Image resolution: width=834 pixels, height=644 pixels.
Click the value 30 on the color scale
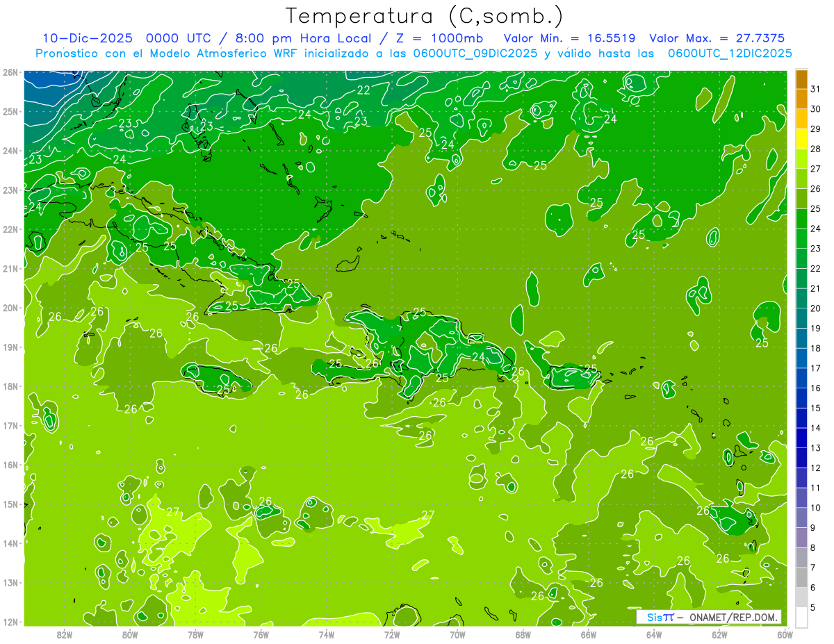coord(816,109)
